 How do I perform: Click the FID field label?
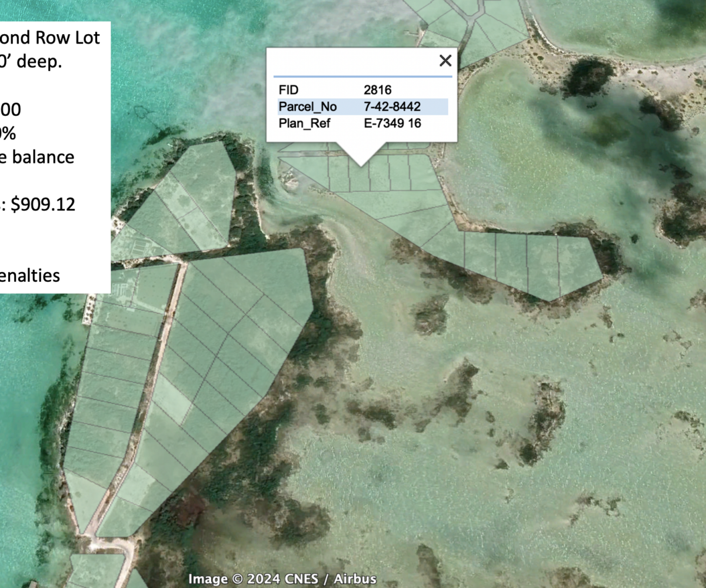(x=288, y=90)
